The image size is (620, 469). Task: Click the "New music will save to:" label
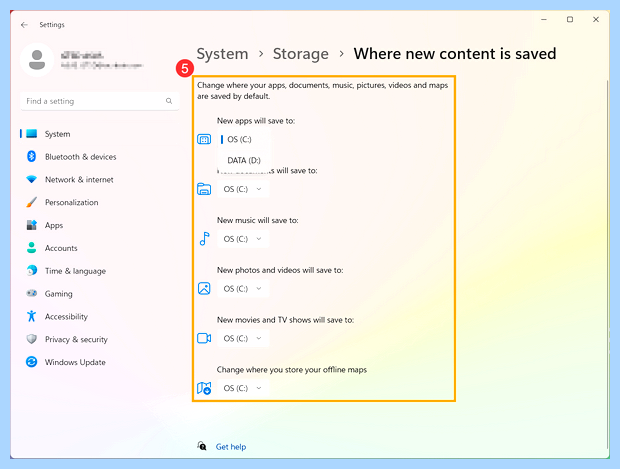click(257, 221)
